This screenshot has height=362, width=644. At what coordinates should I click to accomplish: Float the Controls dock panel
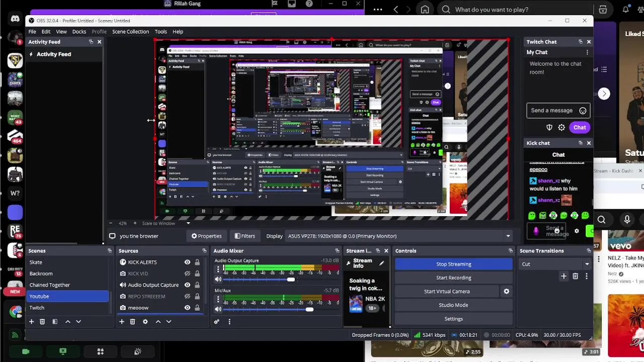point(511,251)
